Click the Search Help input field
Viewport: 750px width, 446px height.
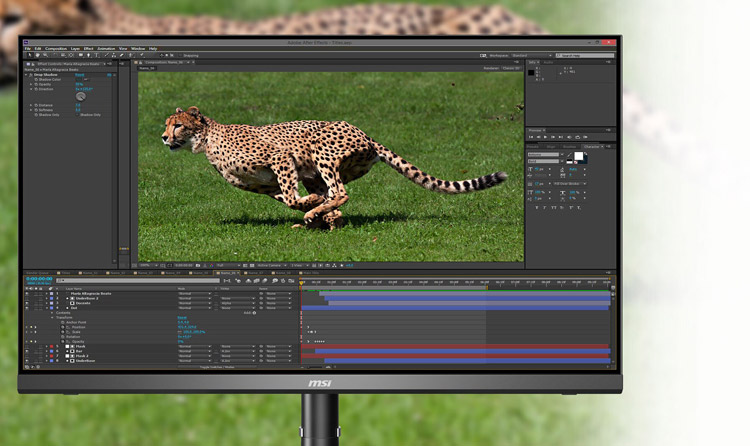[585, 55]
